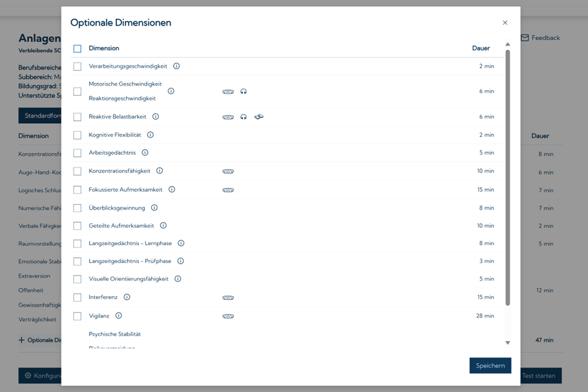Click info icon next to Arbeitsgedächtnis
Viewport: 588px width, 392px height.
(145, 152)
